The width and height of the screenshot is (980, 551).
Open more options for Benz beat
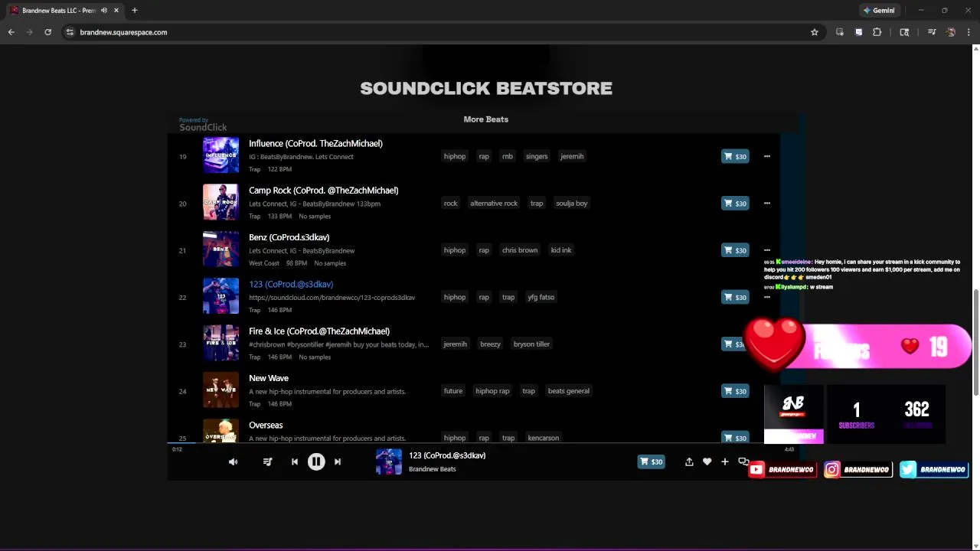(766, 250)
